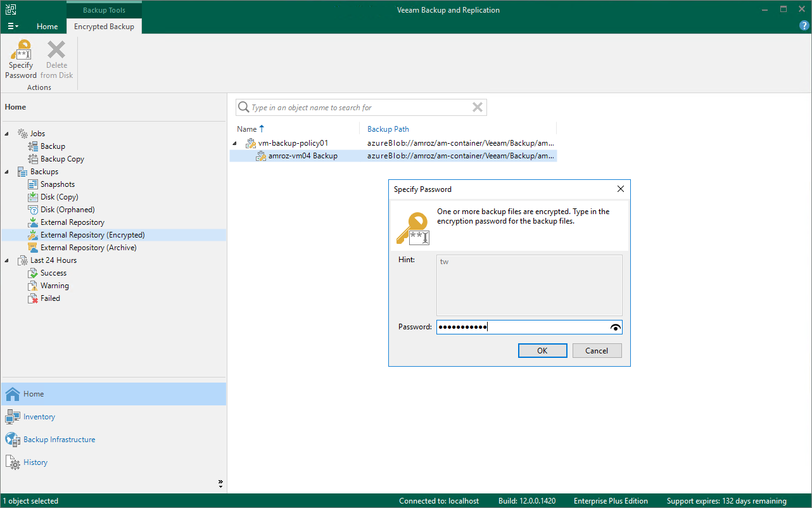
Task: Click the History gear icon
Action: click(13, 462)
